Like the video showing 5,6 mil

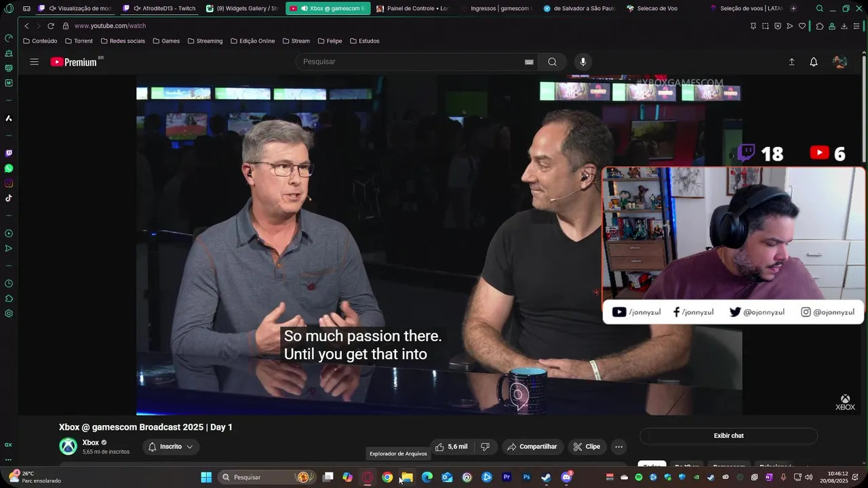point(452,447)
